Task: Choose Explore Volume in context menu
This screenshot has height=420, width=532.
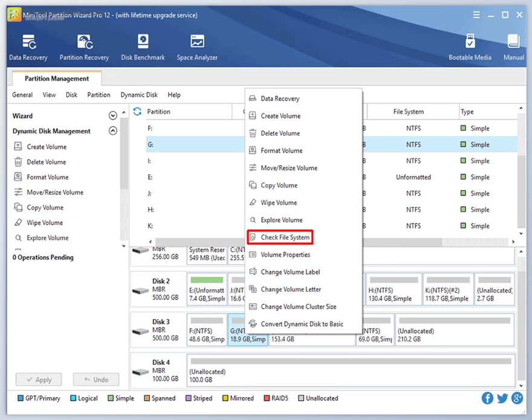Action: [x=303, y=220]
